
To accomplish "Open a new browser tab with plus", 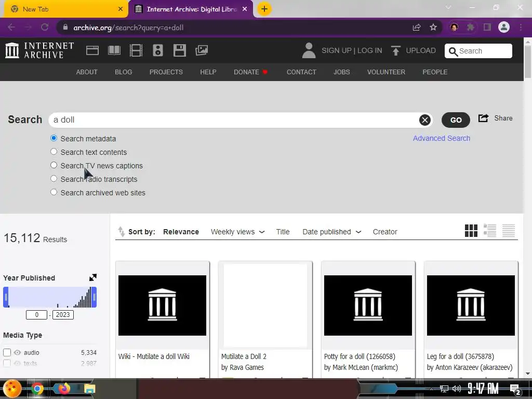I will [264, 9].
